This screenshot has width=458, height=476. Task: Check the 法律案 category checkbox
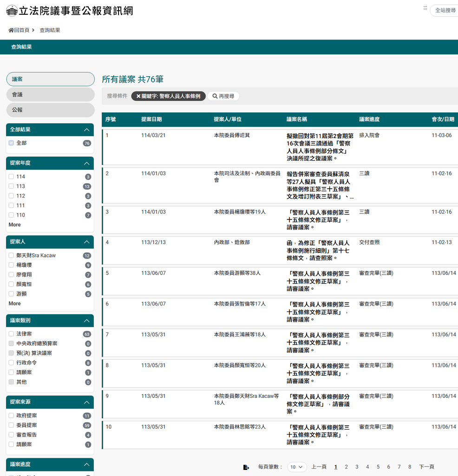click(11, 334)
